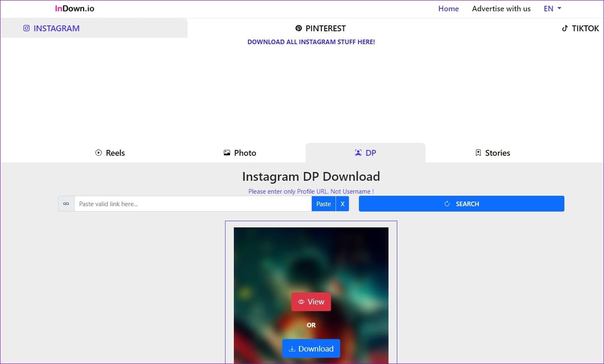Expand the EN language dropdown
Viewport: 604px width, 364px height.
[x=552, y=8]
